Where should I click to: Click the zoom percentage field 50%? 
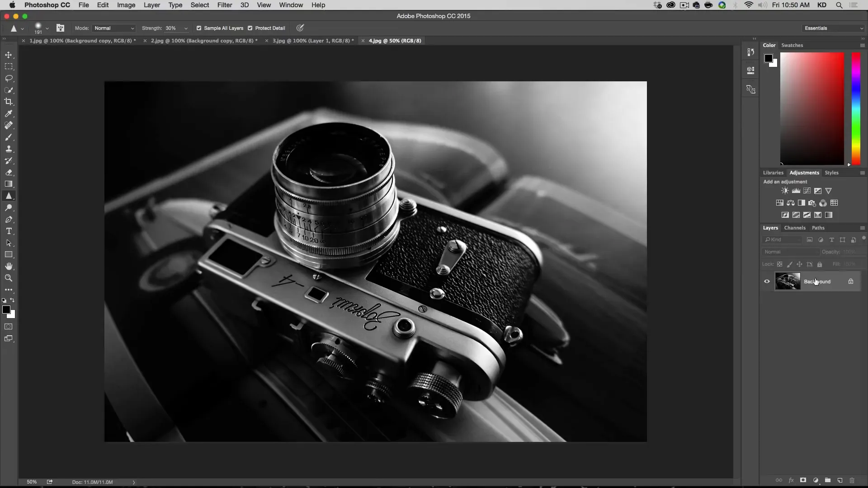pos(32,482)
